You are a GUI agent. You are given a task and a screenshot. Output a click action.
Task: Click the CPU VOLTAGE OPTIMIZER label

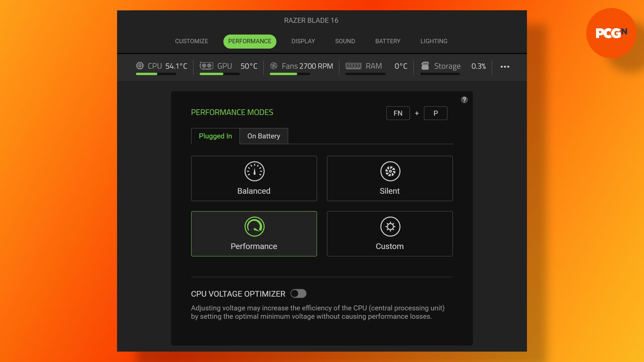coord(238,294)
